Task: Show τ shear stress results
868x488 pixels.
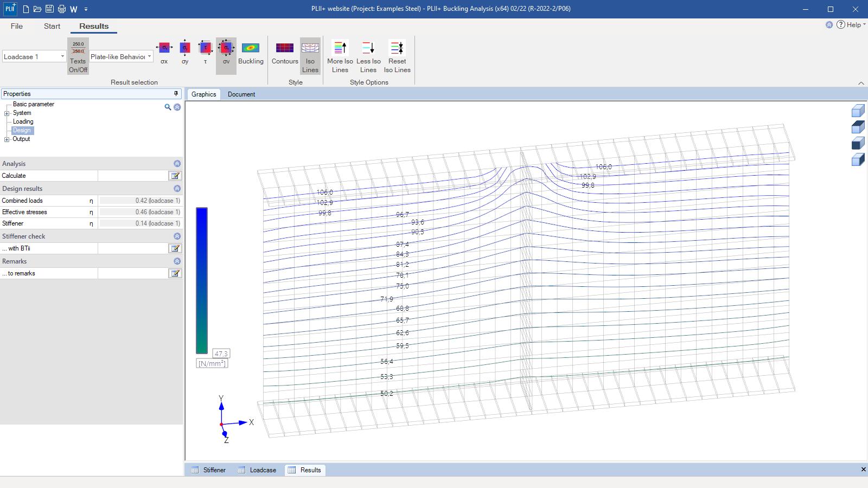Action: pyautogui.click(x=205, y=53)
